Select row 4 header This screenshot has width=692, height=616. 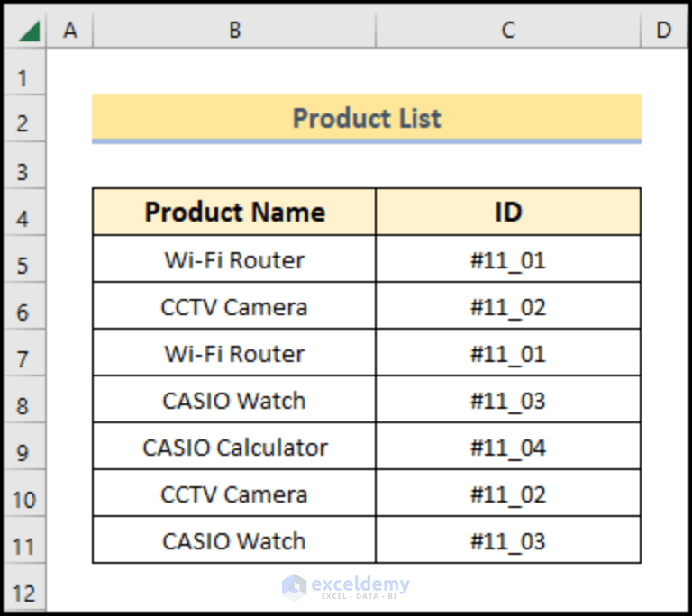(24, 213)
